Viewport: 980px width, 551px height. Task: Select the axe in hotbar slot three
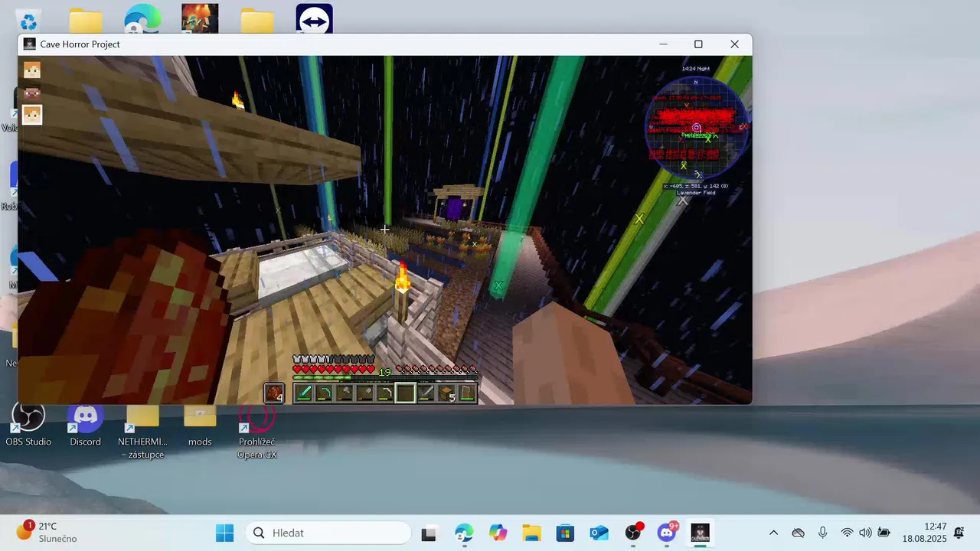point(344,393)
